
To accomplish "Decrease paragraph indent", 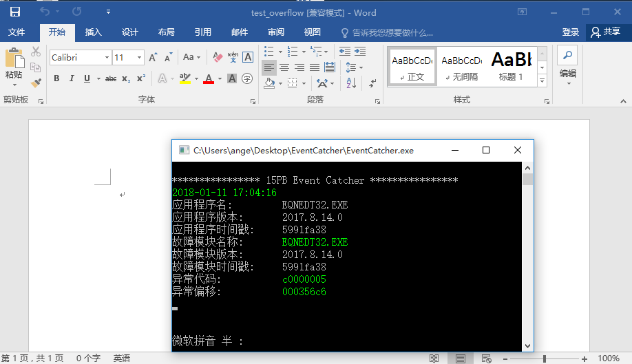I will point(345,51).
